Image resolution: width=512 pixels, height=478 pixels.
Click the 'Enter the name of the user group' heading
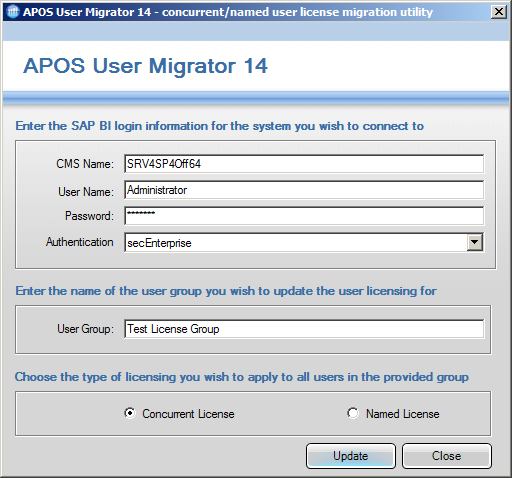226,291
